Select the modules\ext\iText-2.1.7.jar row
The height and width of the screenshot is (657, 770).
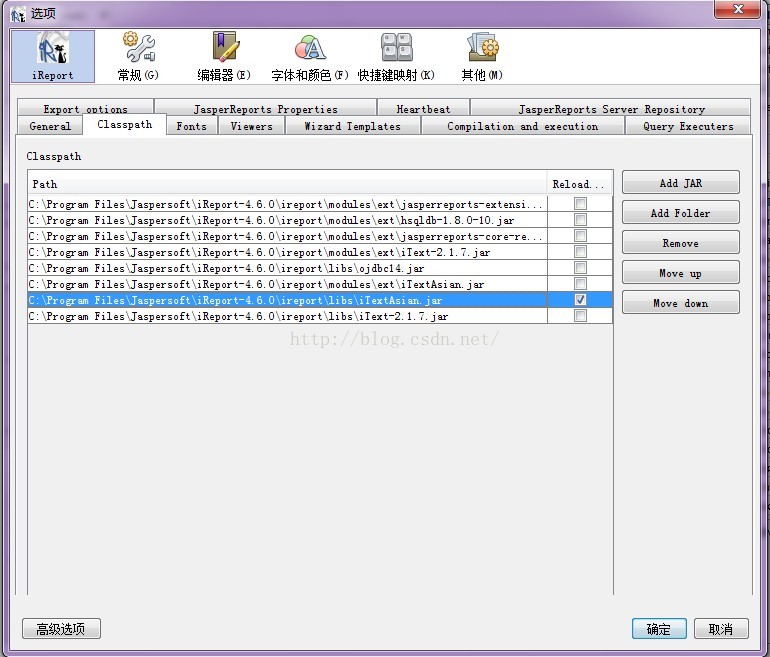click(287, 252)
